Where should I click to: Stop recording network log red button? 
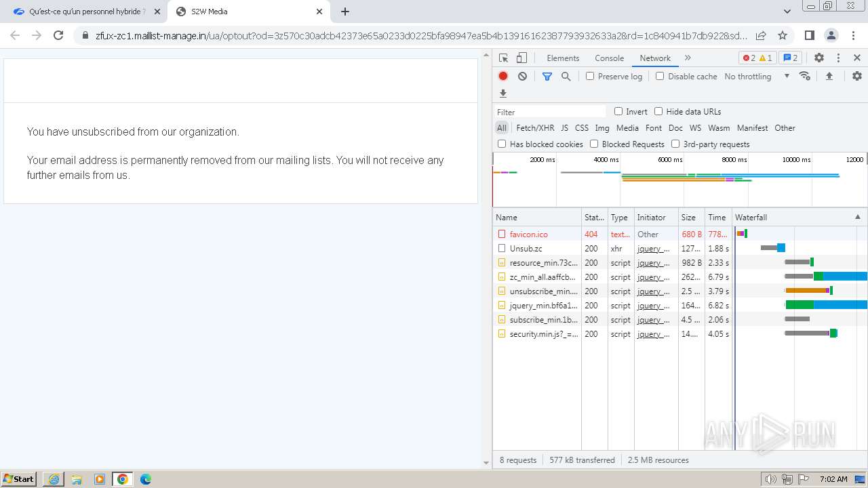503,77
